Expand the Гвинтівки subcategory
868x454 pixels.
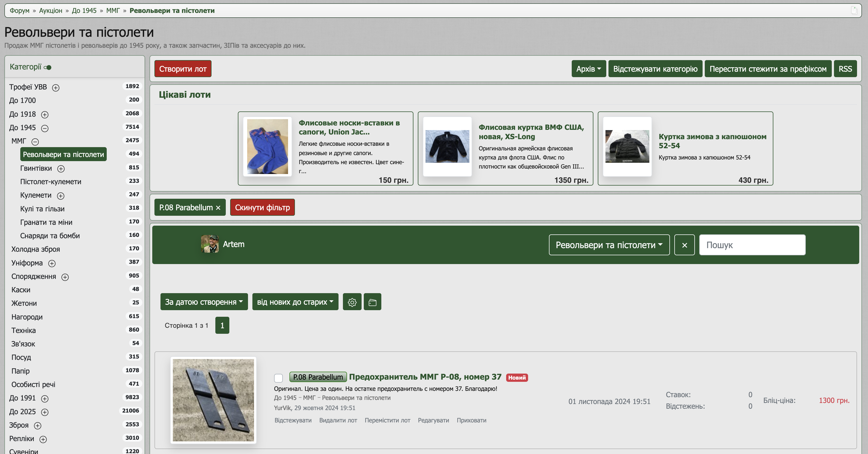point(61,169)
